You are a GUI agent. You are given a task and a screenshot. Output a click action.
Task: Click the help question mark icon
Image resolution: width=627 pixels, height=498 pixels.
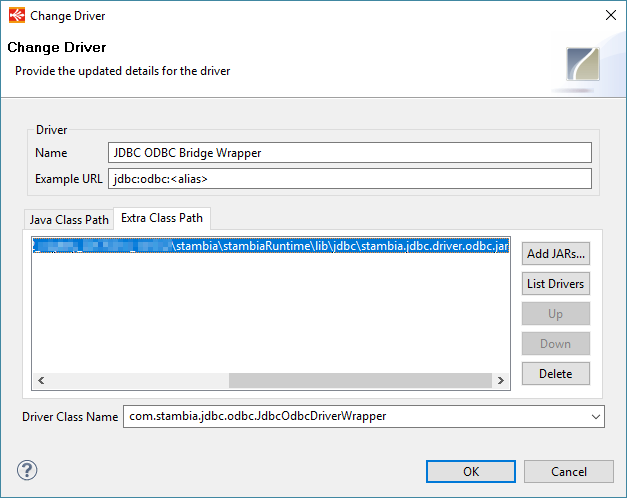(27, 470)
